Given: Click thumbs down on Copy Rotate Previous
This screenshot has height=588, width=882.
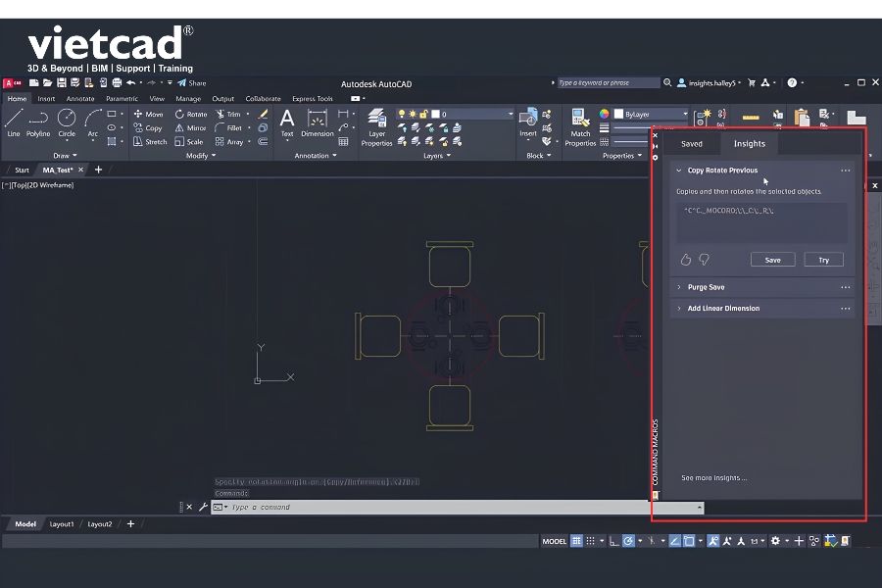Looking at the screenshot, I should point(705,260).
